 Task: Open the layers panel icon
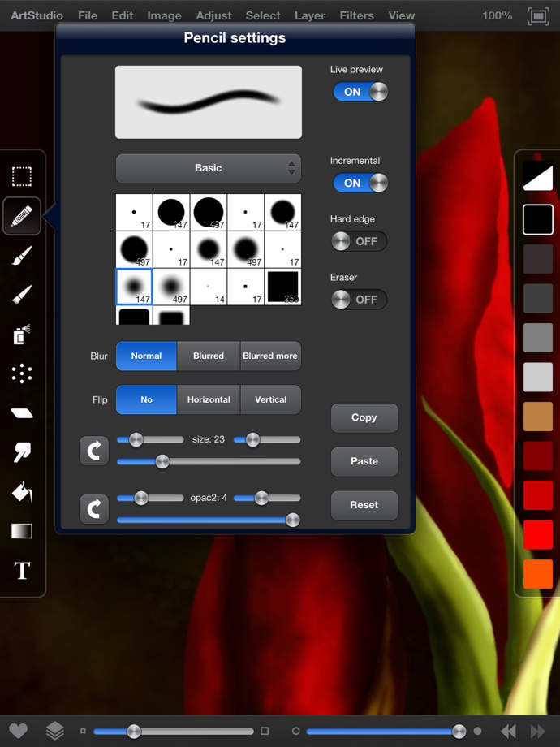(x=54, y=731)
